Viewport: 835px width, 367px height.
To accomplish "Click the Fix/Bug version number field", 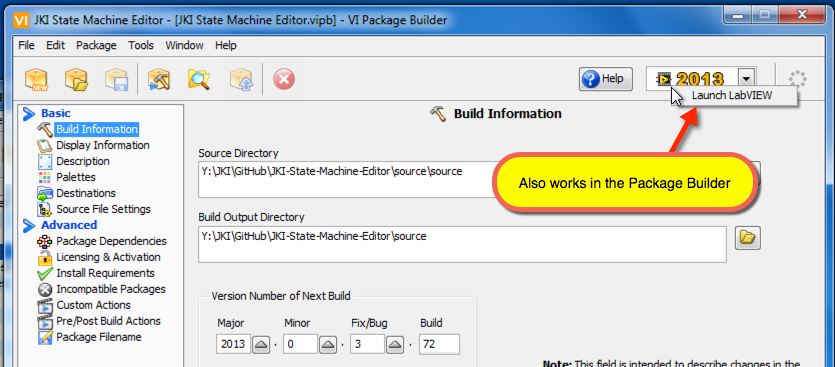I will point(367,345).
